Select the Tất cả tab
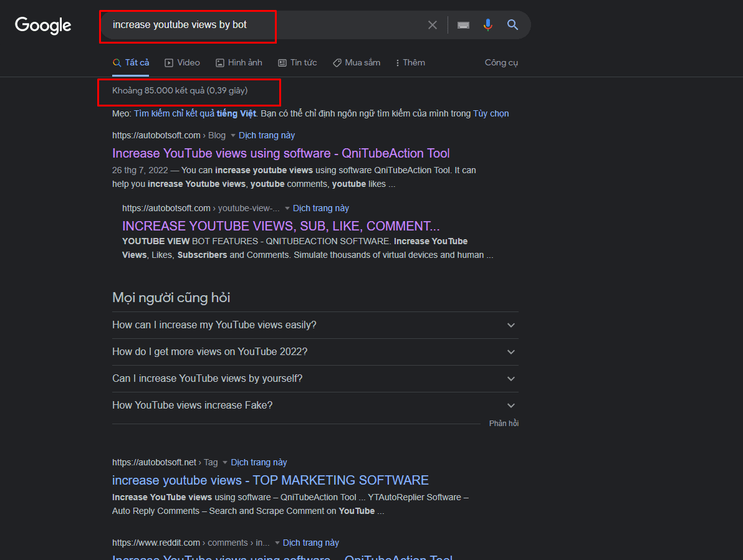Screen dimensions: 743x560 point(131,62)
